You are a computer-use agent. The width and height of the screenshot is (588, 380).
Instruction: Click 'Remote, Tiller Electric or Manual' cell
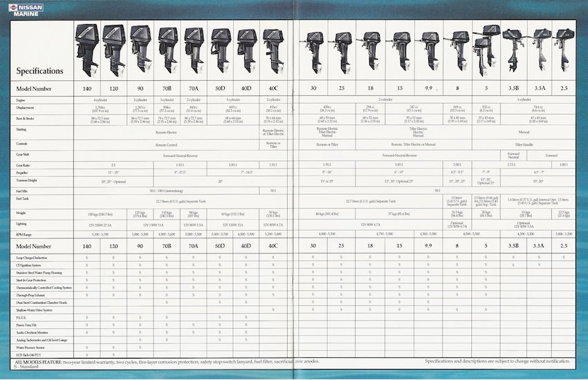(413, 144)
